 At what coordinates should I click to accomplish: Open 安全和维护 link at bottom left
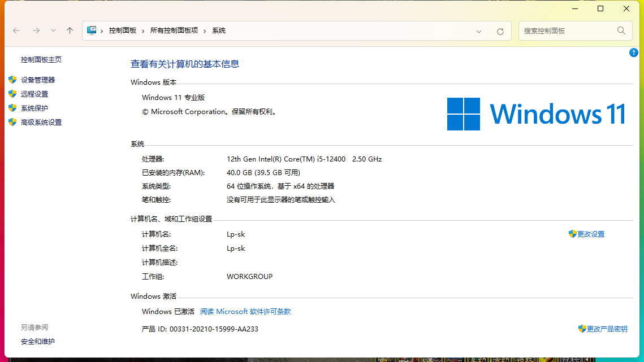(38, 342)
